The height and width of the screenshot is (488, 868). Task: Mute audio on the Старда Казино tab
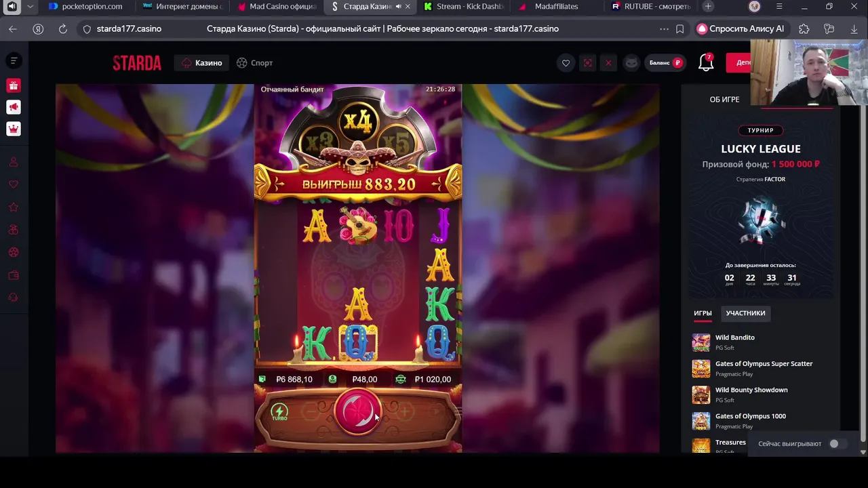pyautogui.click(x=398, y=7)
